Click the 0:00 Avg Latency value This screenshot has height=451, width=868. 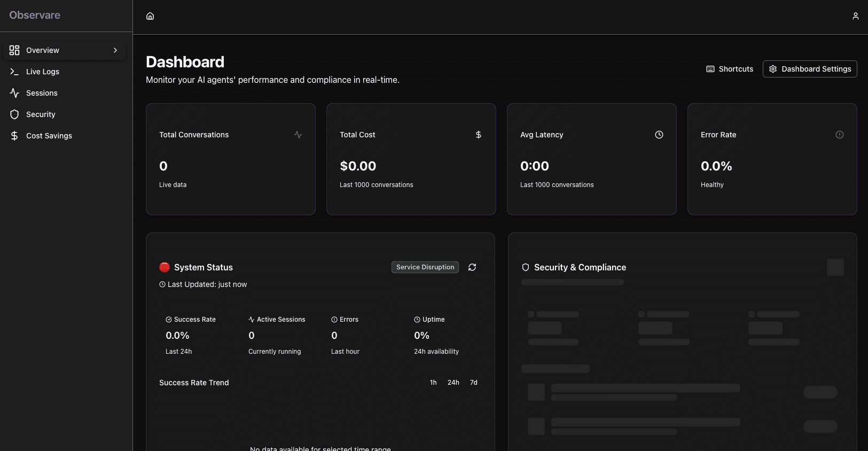[535, 166]
